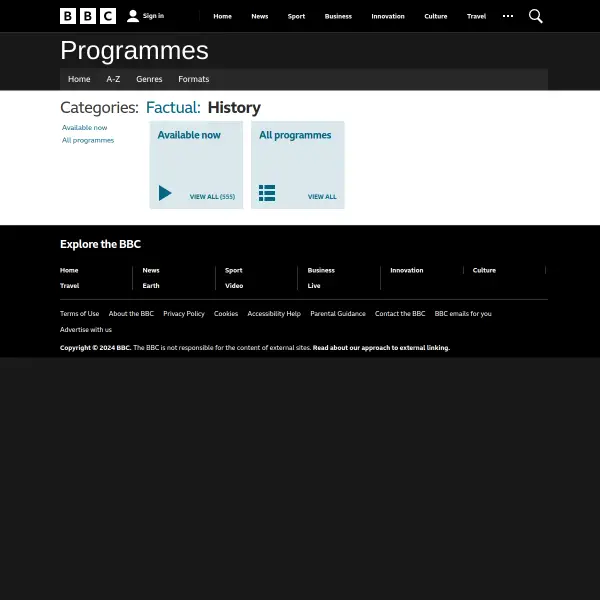Open the more menu ellipsis icon
The width and height of the screenshot is (600, 600).
[x=508, y=16]
